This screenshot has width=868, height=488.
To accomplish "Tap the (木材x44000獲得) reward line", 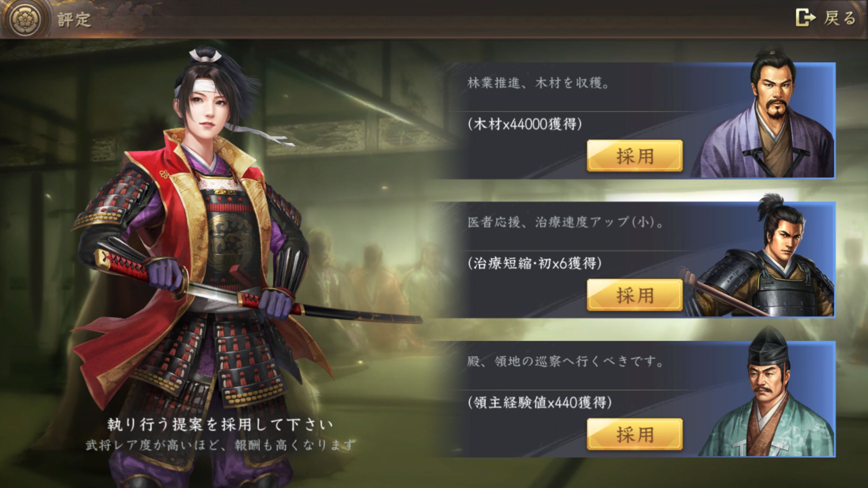I will click(525, 124).
